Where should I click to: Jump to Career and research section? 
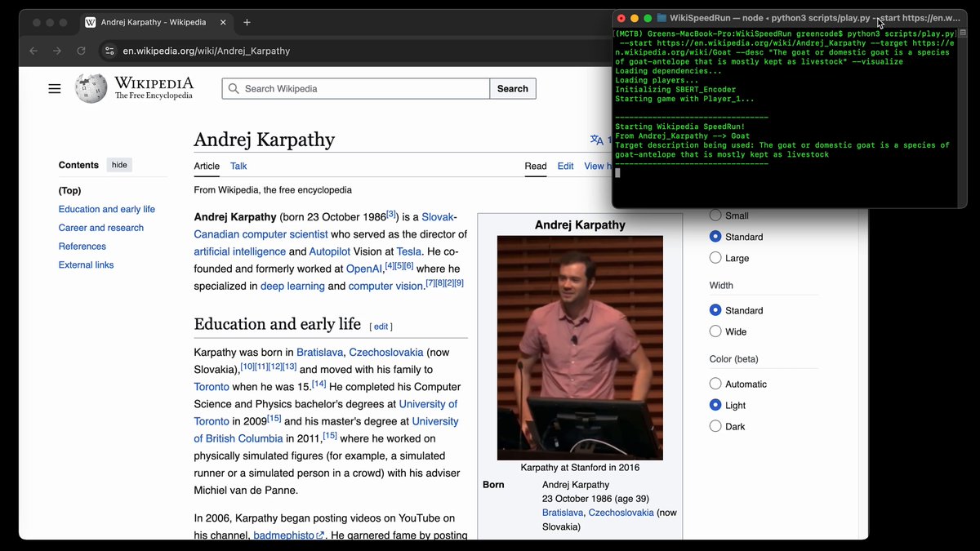pos(101,228)
